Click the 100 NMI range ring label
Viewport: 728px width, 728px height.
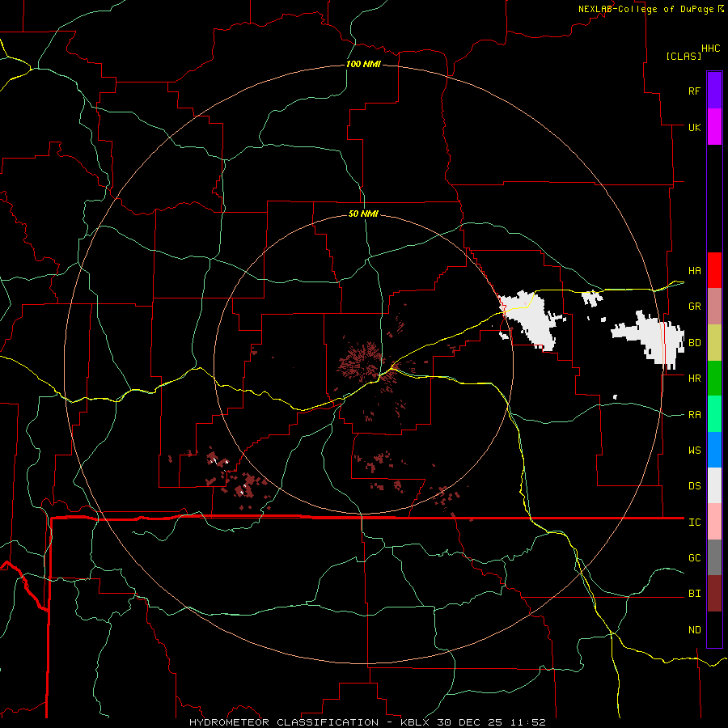[x=363, y=64]
